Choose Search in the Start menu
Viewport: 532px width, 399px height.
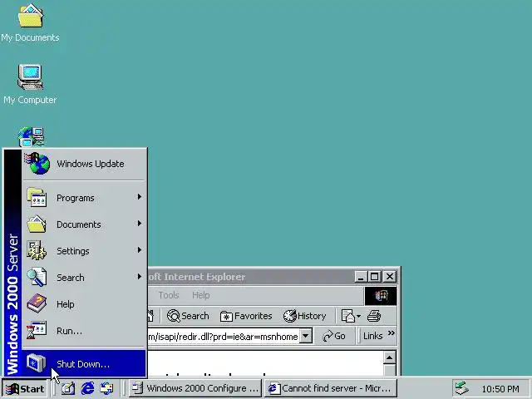tap(85, 277)
